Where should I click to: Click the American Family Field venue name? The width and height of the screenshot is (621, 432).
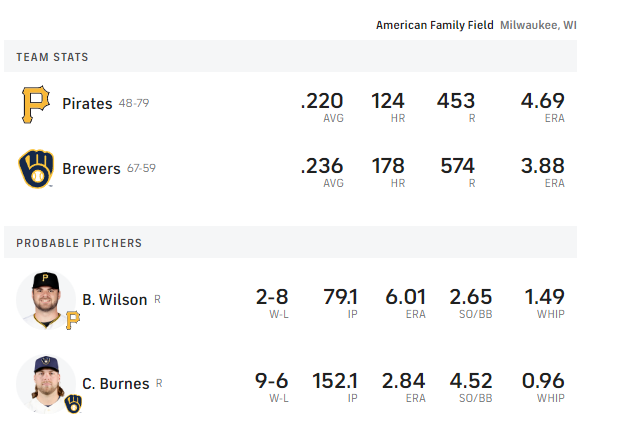434,25
